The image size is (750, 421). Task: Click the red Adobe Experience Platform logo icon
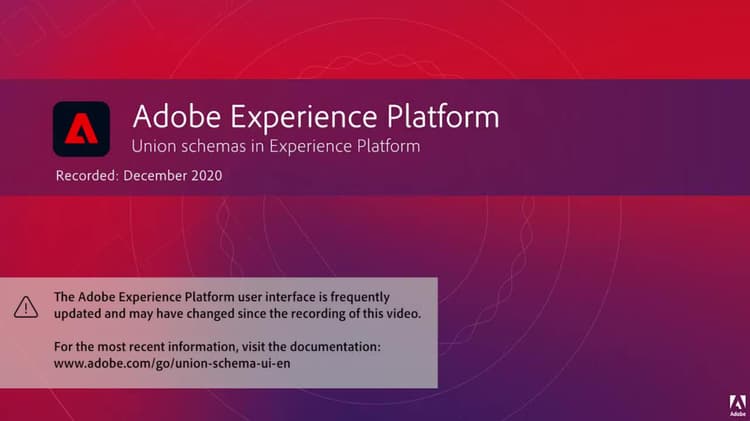81,129
